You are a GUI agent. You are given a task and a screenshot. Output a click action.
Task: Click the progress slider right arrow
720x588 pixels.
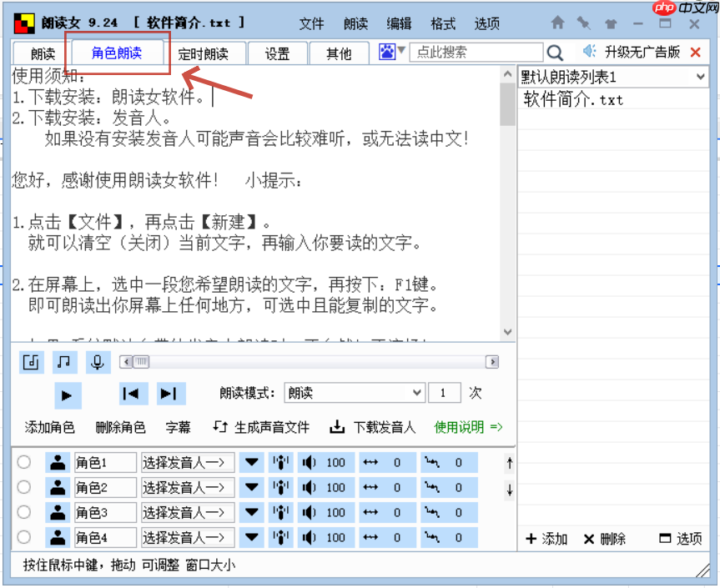(493, 362)
